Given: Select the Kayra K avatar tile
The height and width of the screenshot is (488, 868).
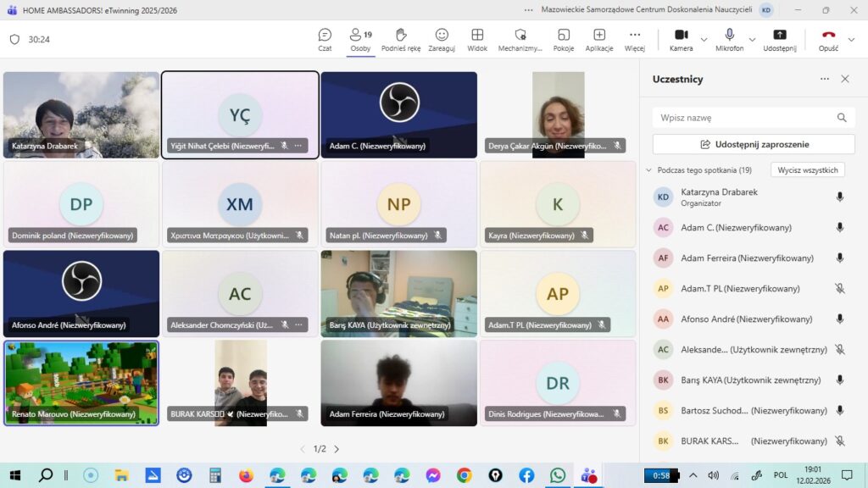Looking at the screenshot, I should (x=558, y=204).
